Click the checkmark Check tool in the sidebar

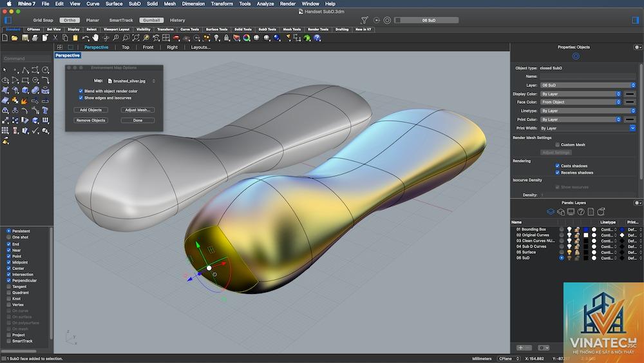35,131
